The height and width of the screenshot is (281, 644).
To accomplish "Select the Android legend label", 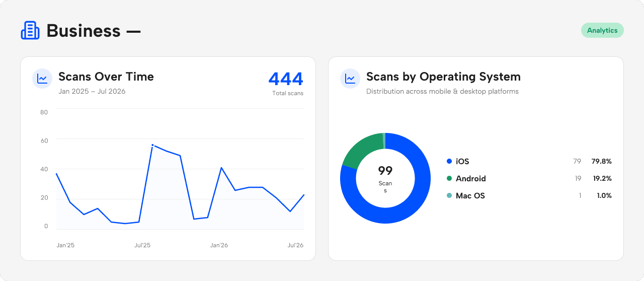I will 471,178.
